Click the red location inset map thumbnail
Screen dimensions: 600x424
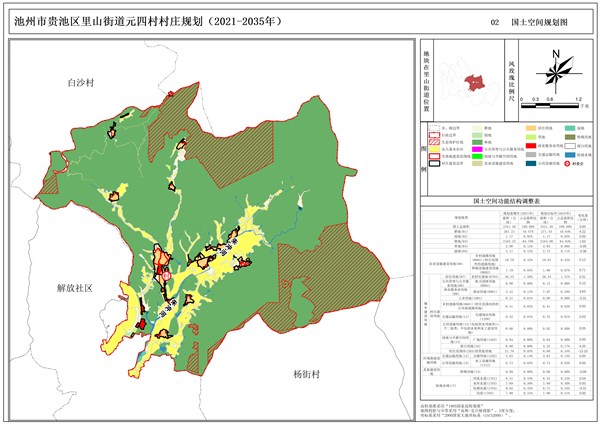(466, 78)
